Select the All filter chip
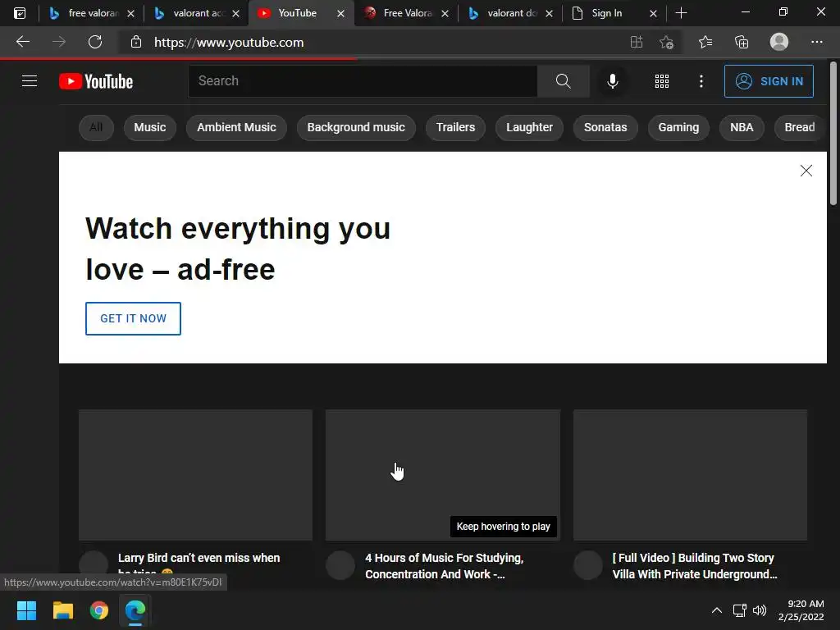The image size is (840, 630). point(96,127)
